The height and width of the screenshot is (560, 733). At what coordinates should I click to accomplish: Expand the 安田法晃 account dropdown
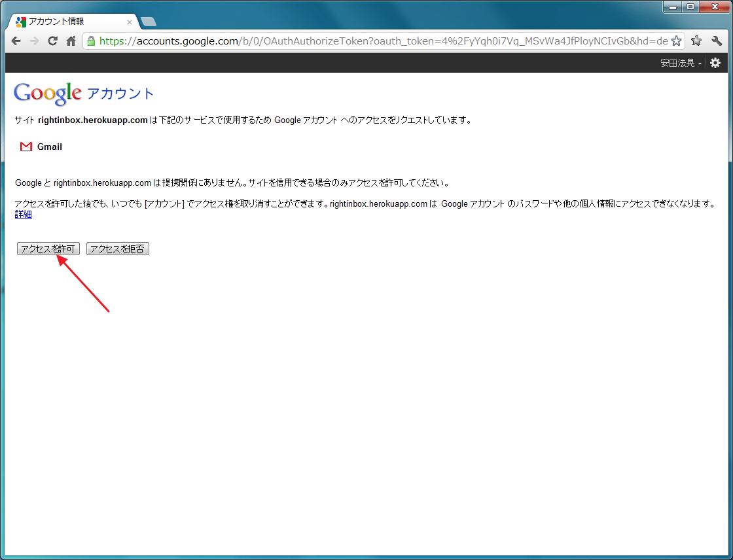(681, 63)
